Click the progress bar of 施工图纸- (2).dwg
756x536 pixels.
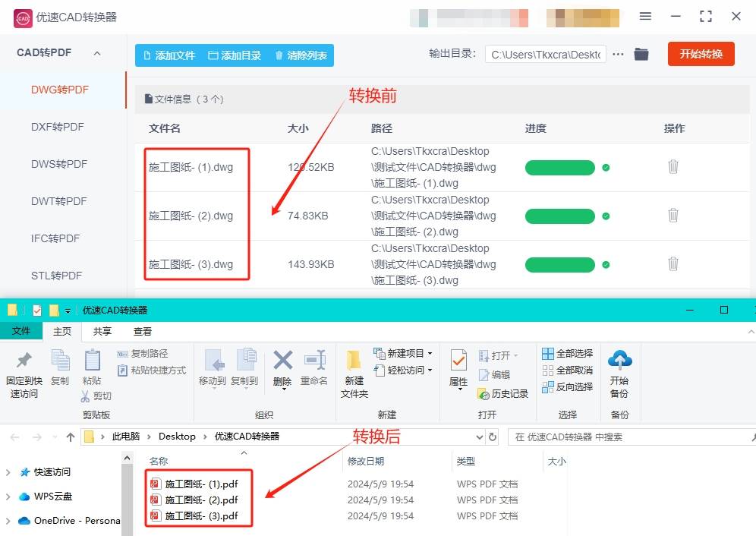pos(559,216)
